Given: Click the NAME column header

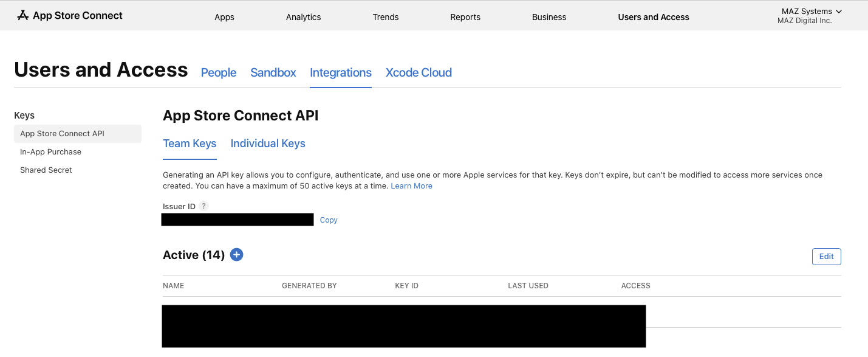Looking at the screenshot, I should [174, 286].
